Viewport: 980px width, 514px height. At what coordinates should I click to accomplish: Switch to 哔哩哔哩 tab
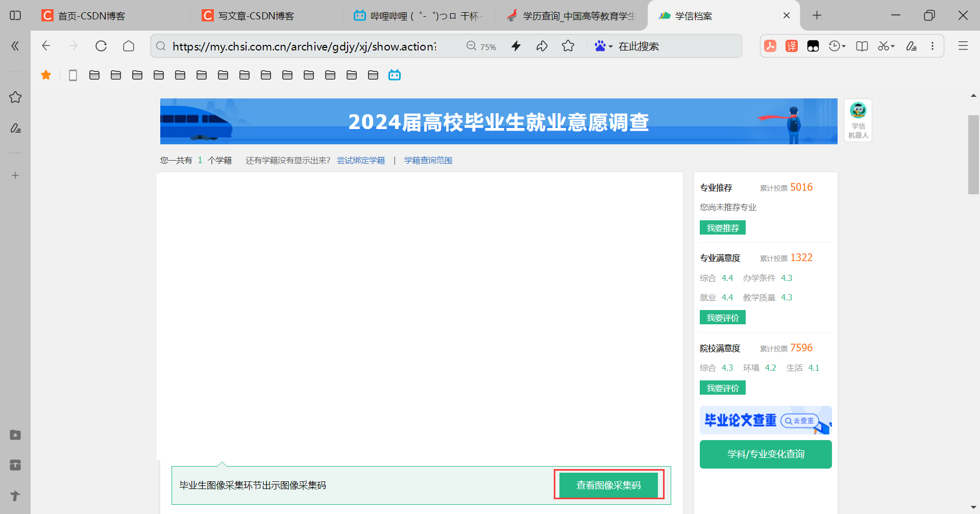coord(419,16)
